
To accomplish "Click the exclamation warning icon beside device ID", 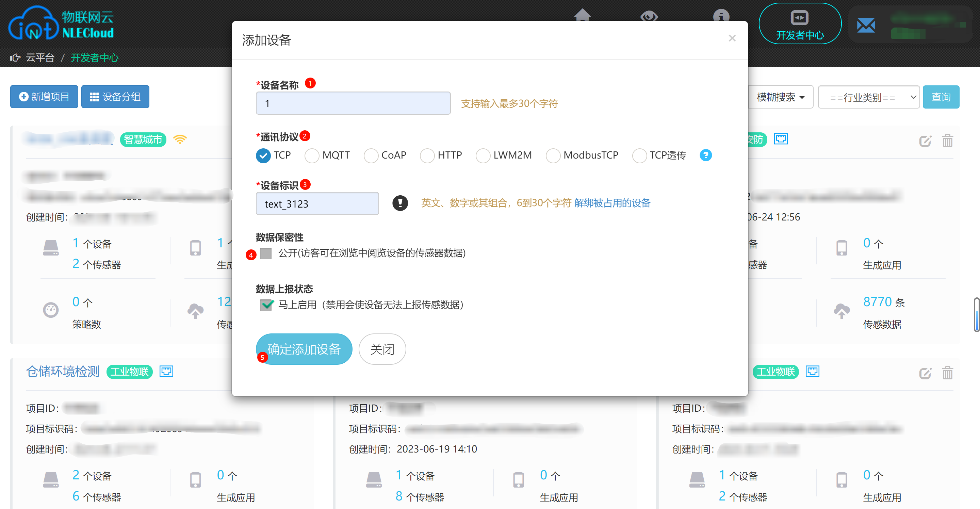I will [400, 203].
